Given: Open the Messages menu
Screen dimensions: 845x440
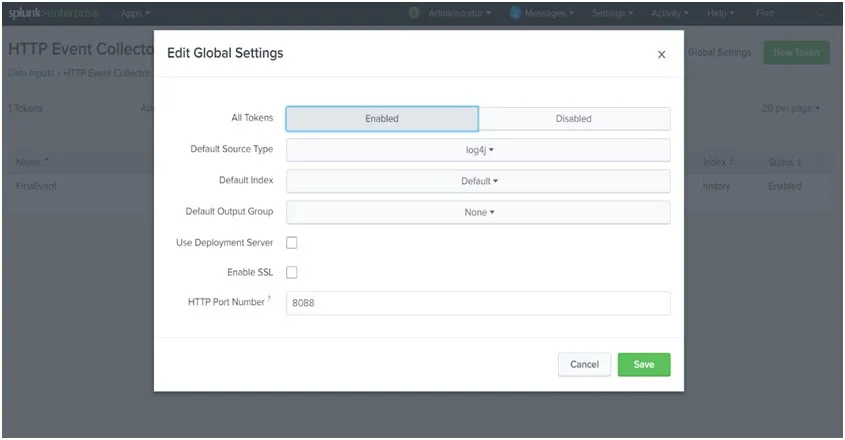Looking at the screenshot, I should click(x=549, y=13).
